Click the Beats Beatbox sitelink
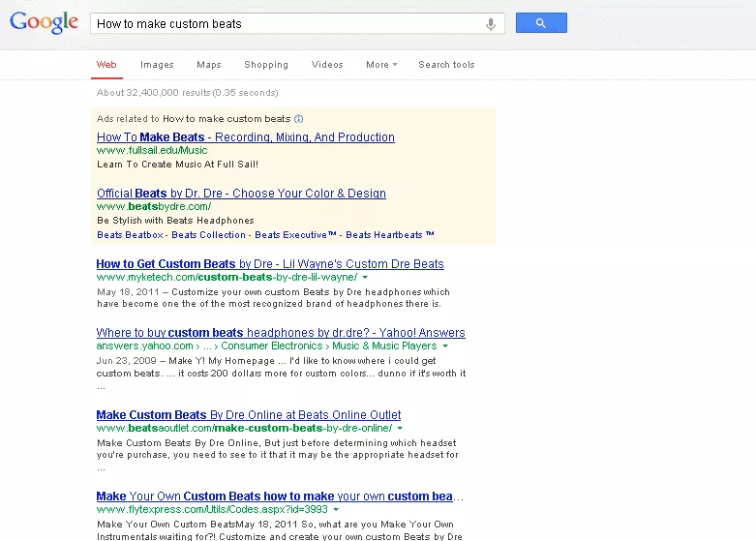 130,235
